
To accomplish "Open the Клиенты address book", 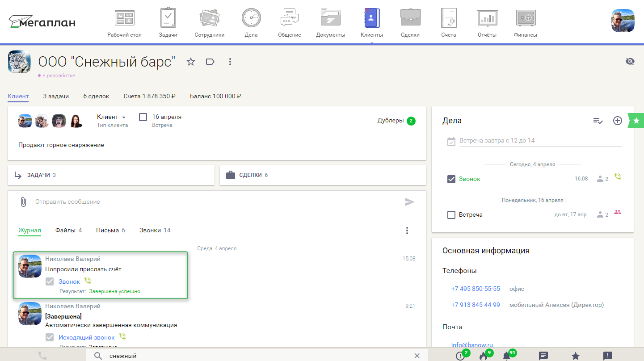I will [372, 23].
